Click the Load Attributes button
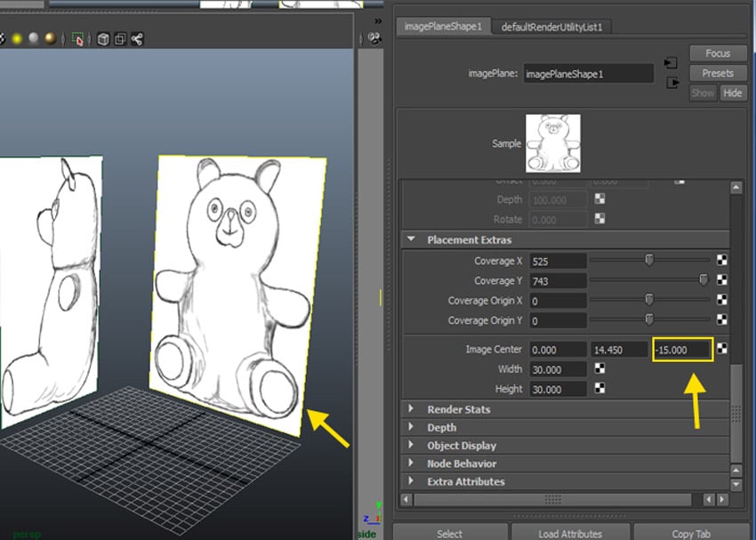The image size is (756, 540). click(x=570, y=533)
